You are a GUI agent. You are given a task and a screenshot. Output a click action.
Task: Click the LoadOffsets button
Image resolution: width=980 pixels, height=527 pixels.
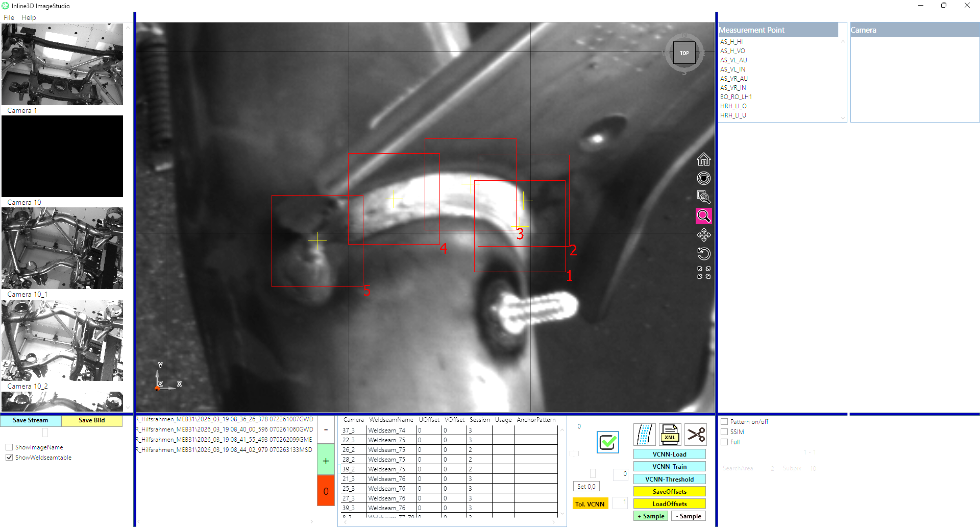[669, 504]
